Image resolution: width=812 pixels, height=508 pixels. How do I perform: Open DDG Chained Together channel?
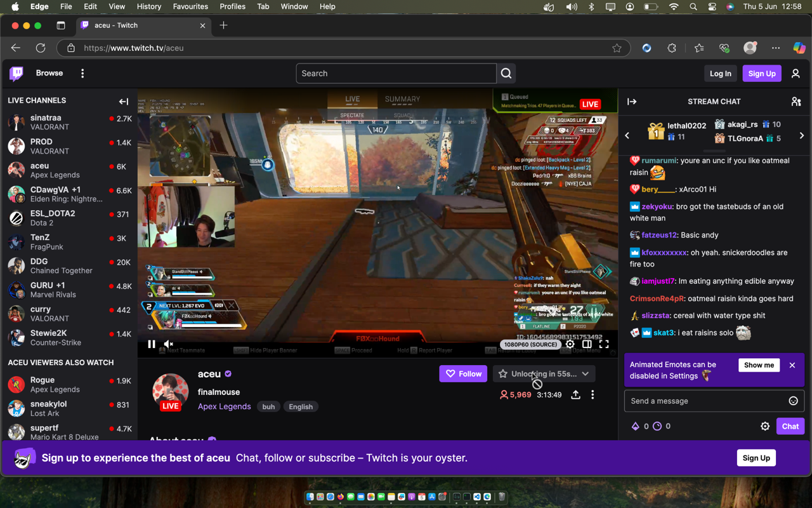[x=69, y=266]
